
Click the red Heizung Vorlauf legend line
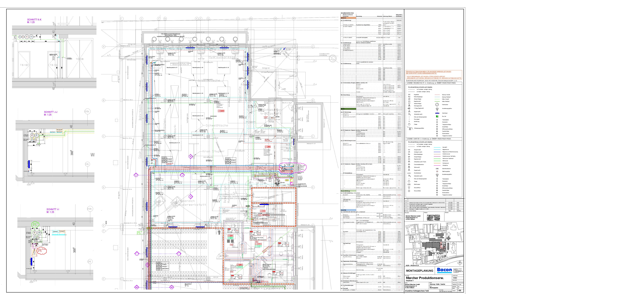pos(437,95)
